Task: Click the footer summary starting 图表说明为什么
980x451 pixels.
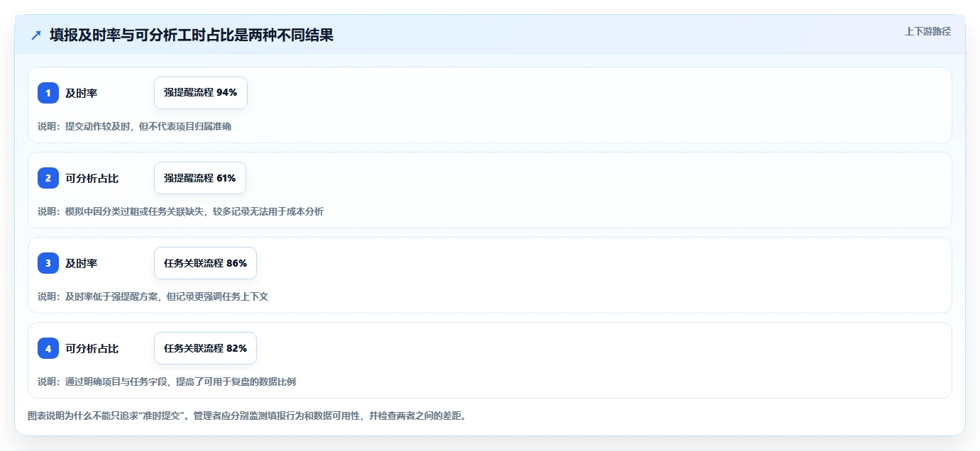Action: 247,416
